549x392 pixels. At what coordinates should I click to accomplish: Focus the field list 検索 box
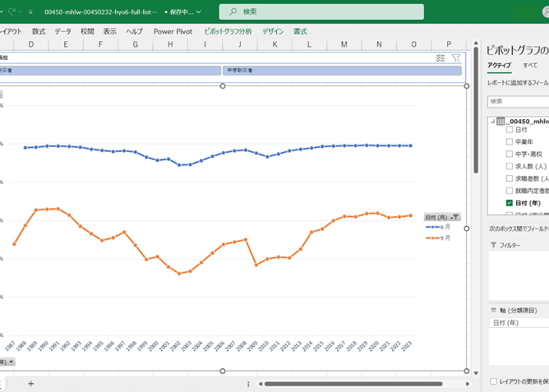[518, 102]
